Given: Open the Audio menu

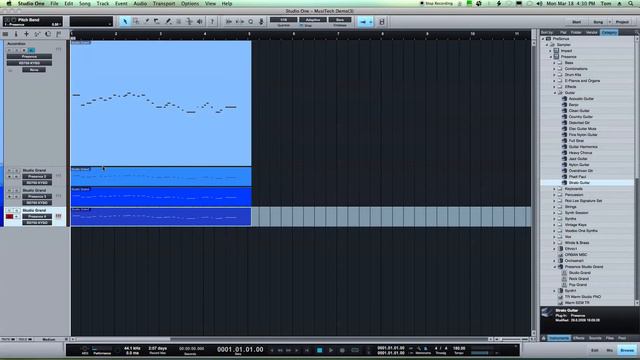Looking at the screenshot, I should click(140, 4).
